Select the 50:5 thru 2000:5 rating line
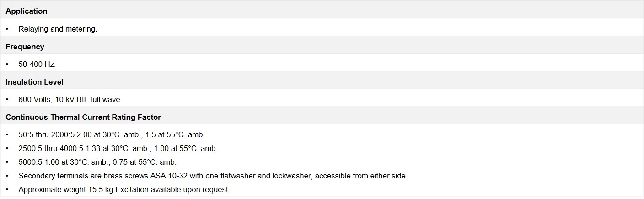 (x=112, y=135)
